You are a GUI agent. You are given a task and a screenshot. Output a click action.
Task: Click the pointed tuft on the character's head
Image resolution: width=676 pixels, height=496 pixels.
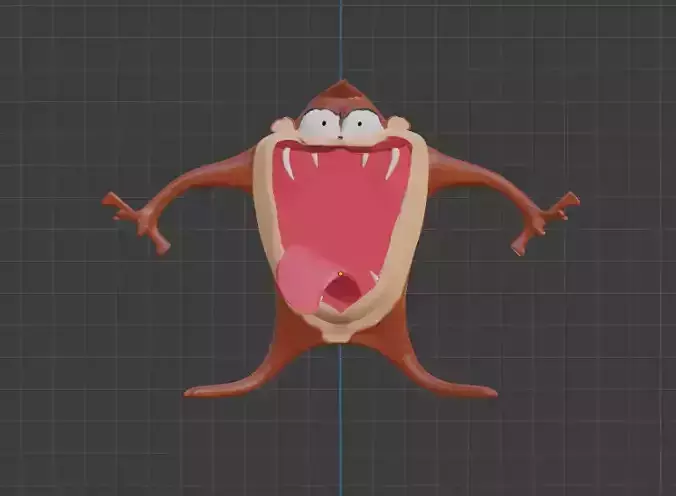[342, 91]
